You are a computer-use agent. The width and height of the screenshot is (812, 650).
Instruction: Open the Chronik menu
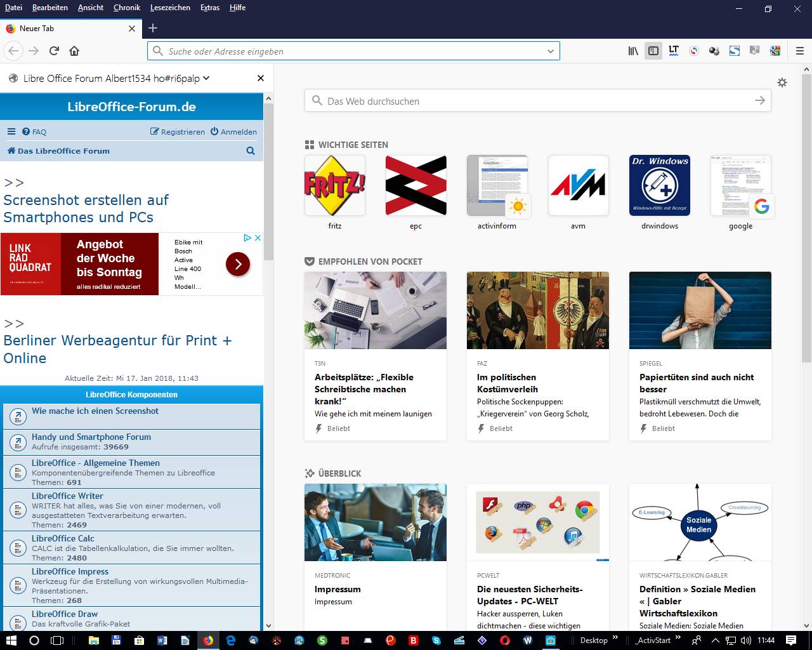[x=127, y=8]
